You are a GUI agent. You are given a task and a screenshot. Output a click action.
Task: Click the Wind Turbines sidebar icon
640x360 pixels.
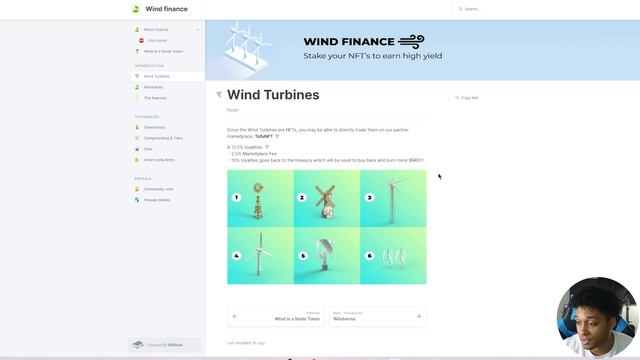[x=137, y=76]
